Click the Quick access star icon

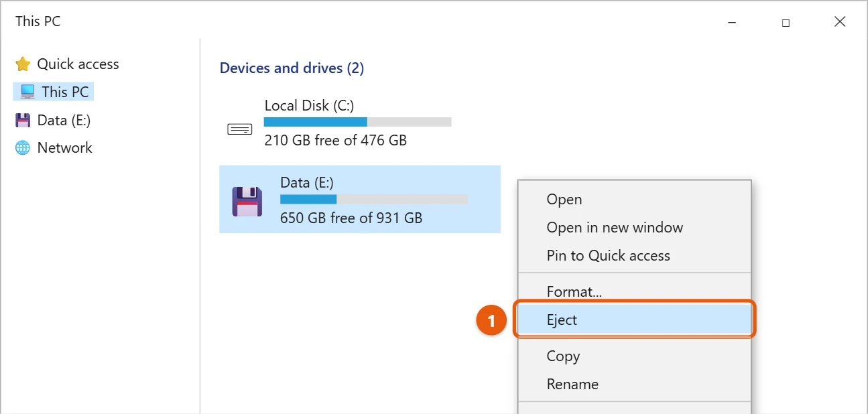23,64
